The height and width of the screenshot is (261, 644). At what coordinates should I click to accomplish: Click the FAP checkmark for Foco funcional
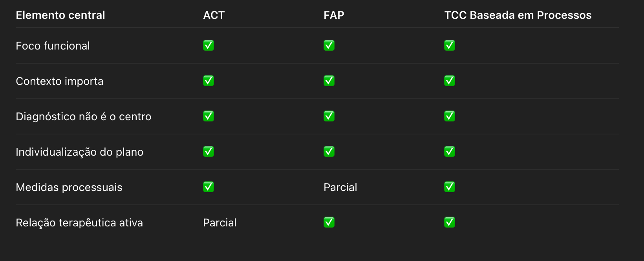tap(329, 46)
